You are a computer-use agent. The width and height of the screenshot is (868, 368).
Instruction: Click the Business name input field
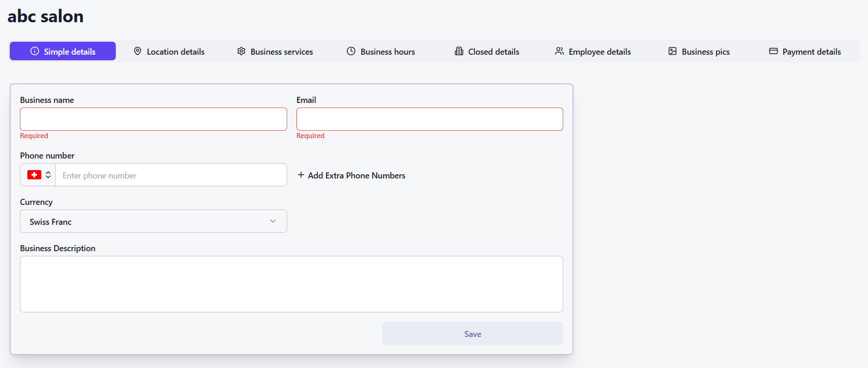coord(153,119)
